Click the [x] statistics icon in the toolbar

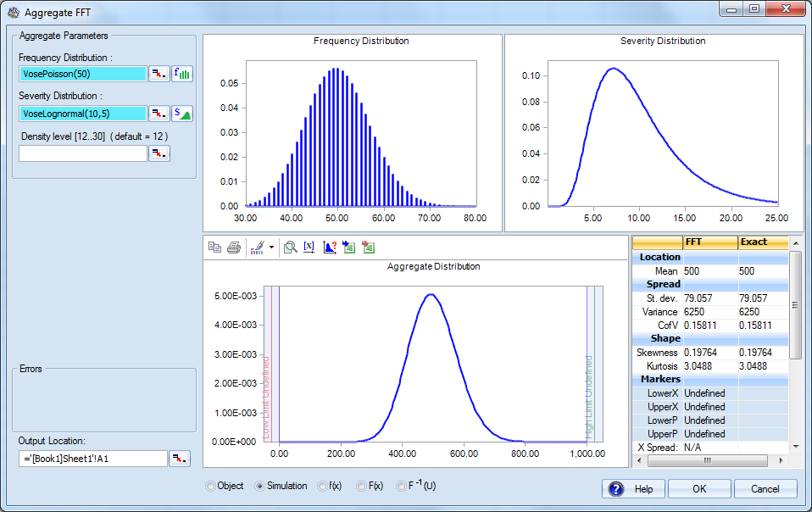[309, 246]
